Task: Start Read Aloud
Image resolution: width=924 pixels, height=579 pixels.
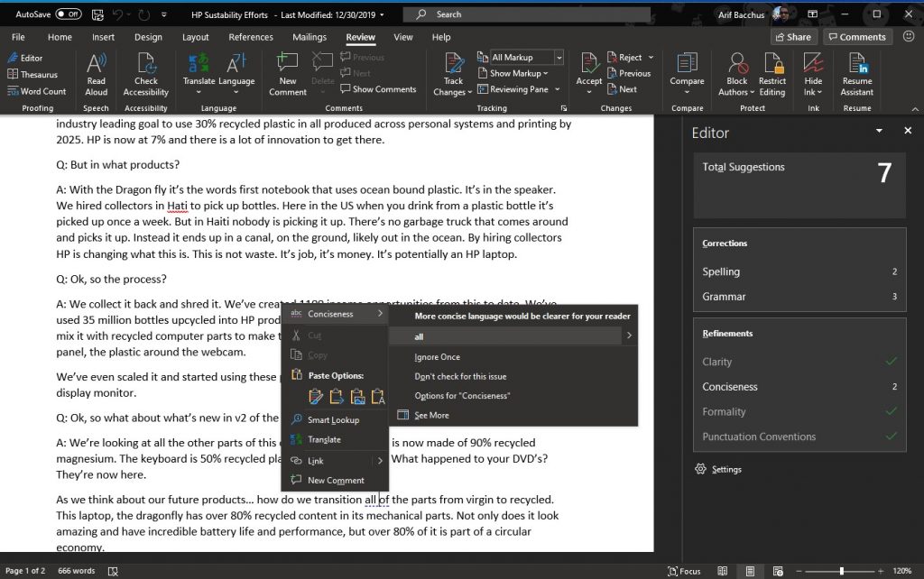Action: click(96, 74)
